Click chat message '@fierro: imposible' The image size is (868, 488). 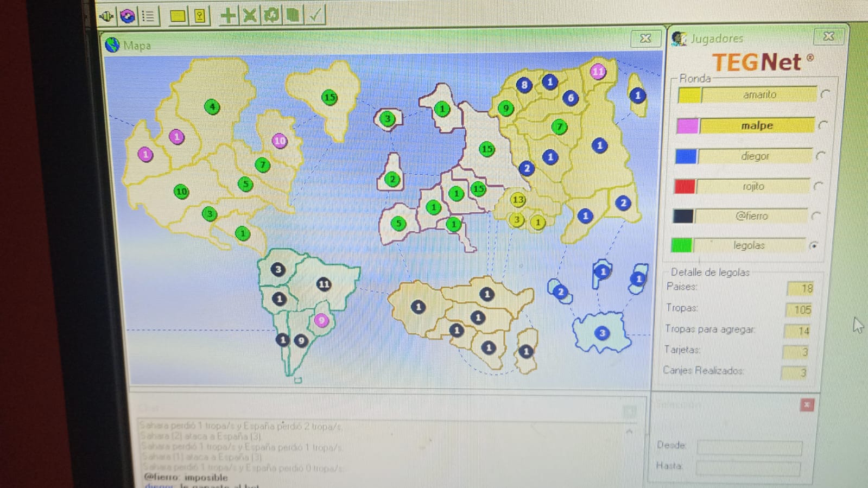click(186, 478)
